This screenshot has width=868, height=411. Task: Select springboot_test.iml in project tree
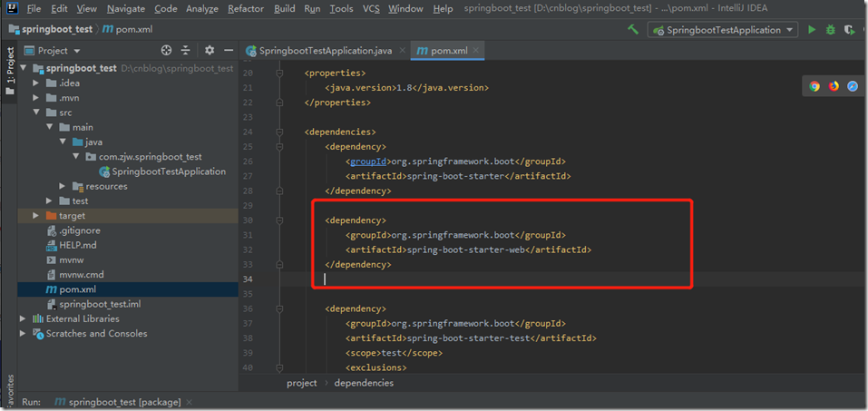pos(100,304)
